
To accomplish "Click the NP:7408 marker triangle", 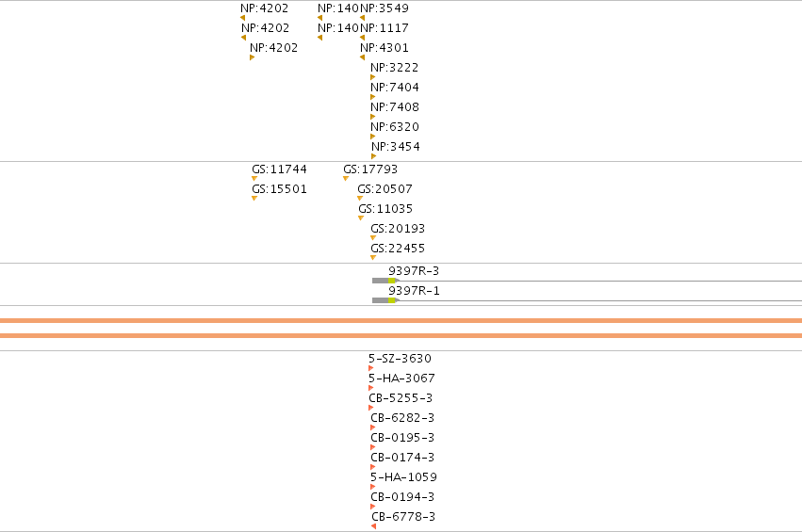I will click(372, 117).
